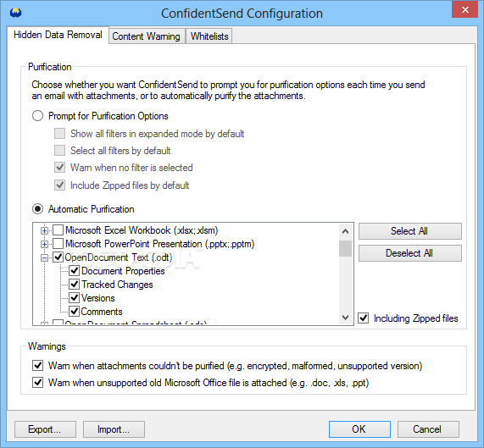Click the list scroll down arrow
Screen dimensions: 484x448
click(x=345, y=318)
